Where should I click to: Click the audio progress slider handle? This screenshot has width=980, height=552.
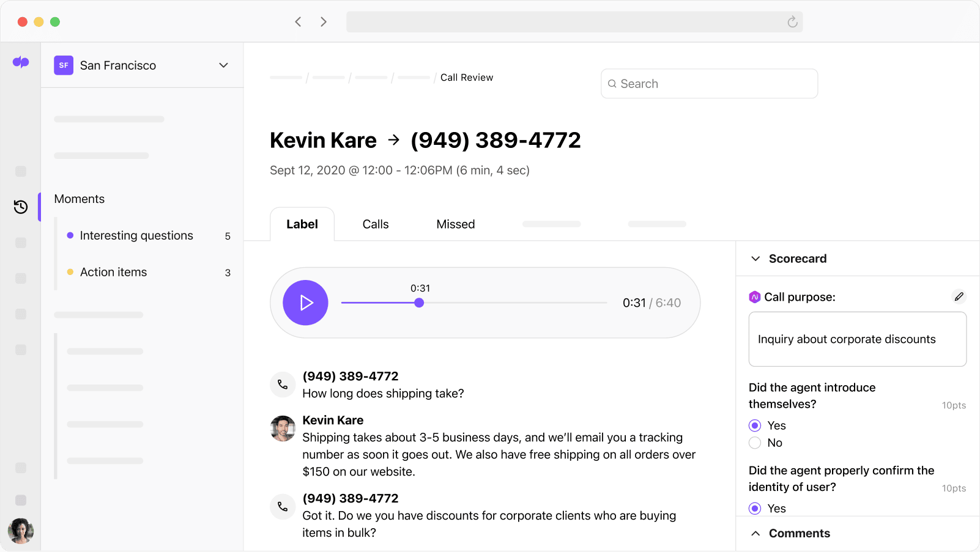click(x=419, y=303)
